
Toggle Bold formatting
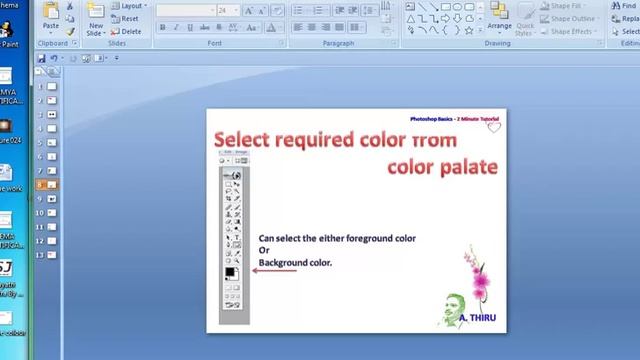163,28
